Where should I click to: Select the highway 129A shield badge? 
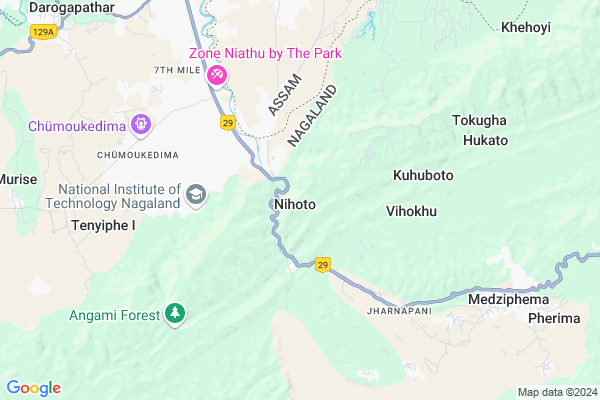(x=43, y=32)
